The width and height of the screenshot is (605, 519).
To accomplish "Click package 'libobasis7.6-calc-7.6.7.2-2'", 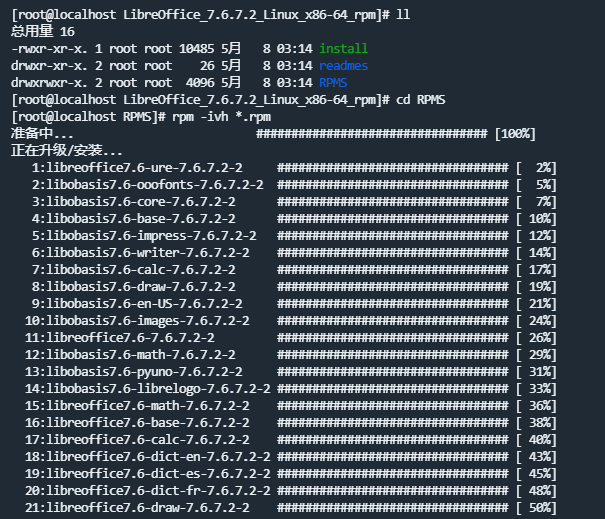I will tap(141, 269).
